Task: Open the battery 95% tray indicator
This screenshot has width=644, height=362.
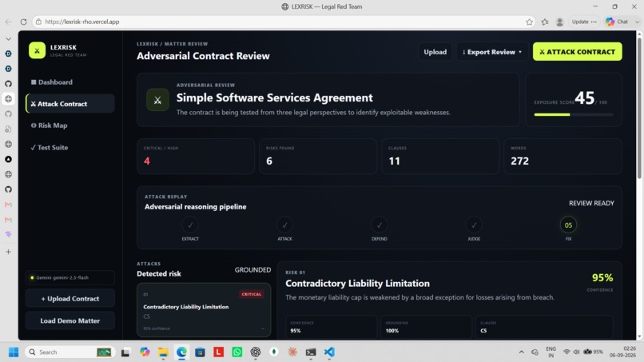Action: pyautogui.click(x=593, y=352)
